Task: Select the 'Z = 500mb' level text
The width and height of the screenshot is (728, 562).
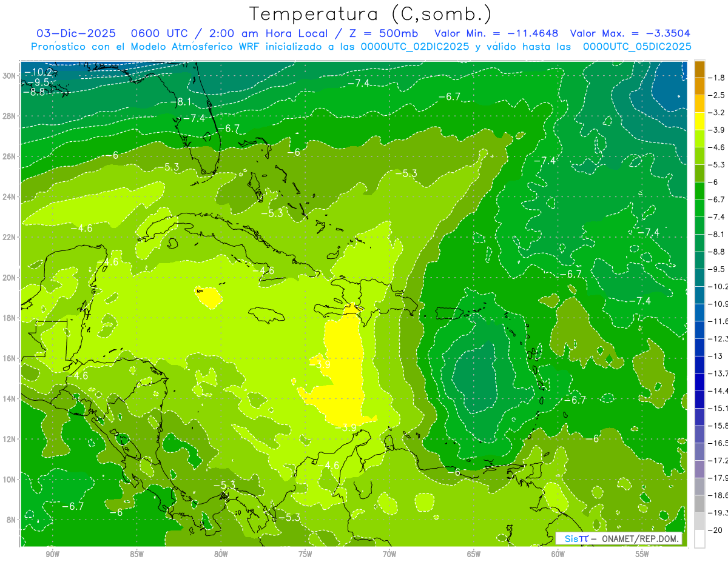Action: tap(383, 33)
